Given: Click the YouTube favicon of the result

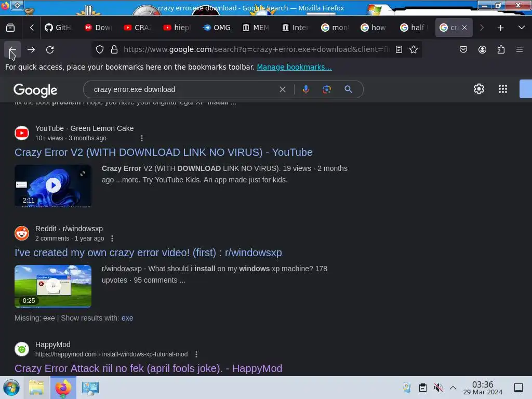Looking at the screenshot, I should (x=22, y=133).
